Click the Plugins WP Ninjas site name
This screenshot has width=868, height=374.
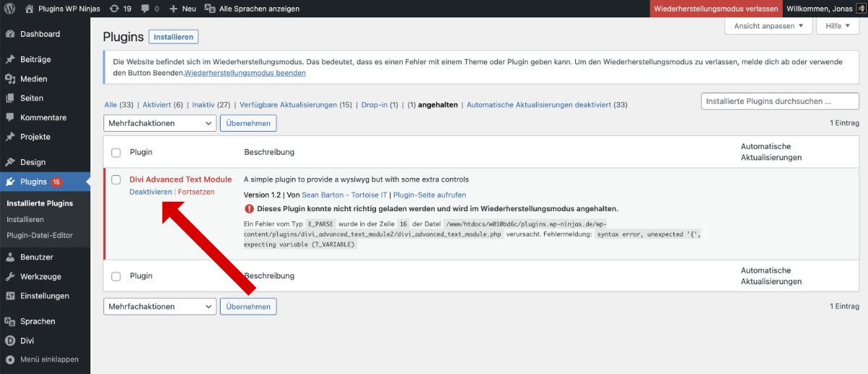point(69,9)
